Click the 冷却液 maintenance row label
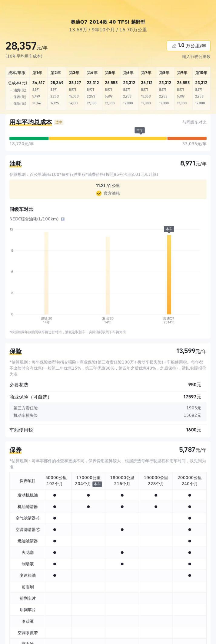The image size is (216, 644). click(x=28, y=621)
